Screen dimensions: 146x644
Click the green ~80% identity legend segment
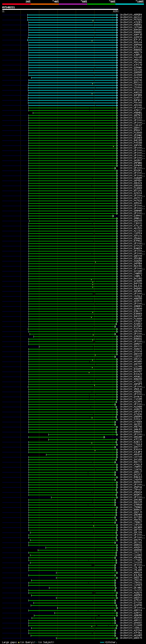[101, 4]
